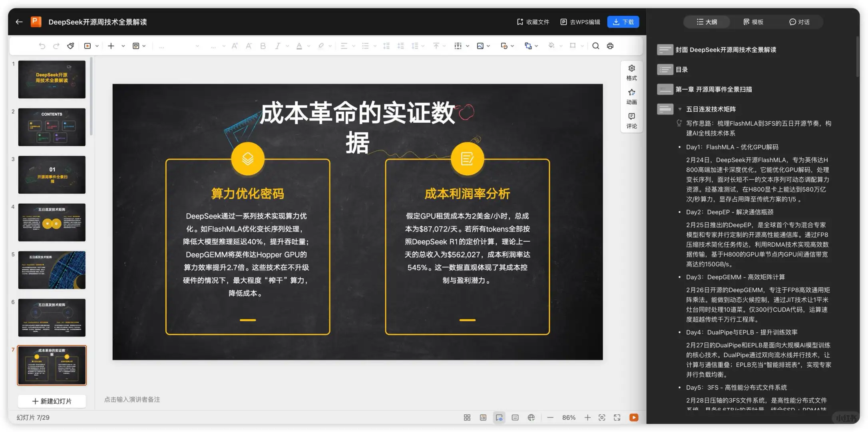Screen dimensions: 868x432
Task: Open the new slide dropdown arrow
Action: pos(123,46)
